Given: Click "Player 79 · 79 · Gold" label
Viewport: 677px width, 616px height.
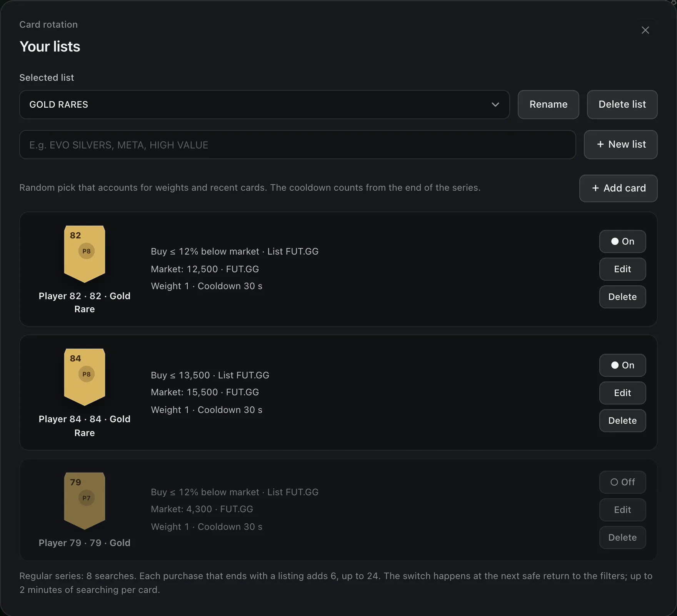Looking at the screenshot, I should 85,543.
